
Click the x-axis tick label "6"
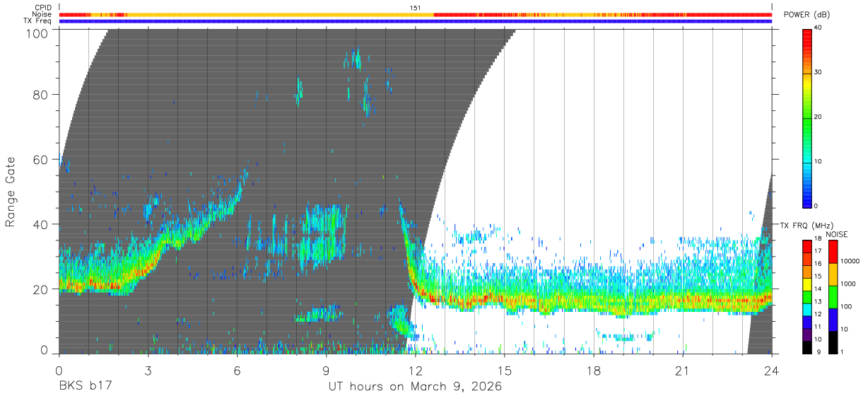[x=237, y=370]
